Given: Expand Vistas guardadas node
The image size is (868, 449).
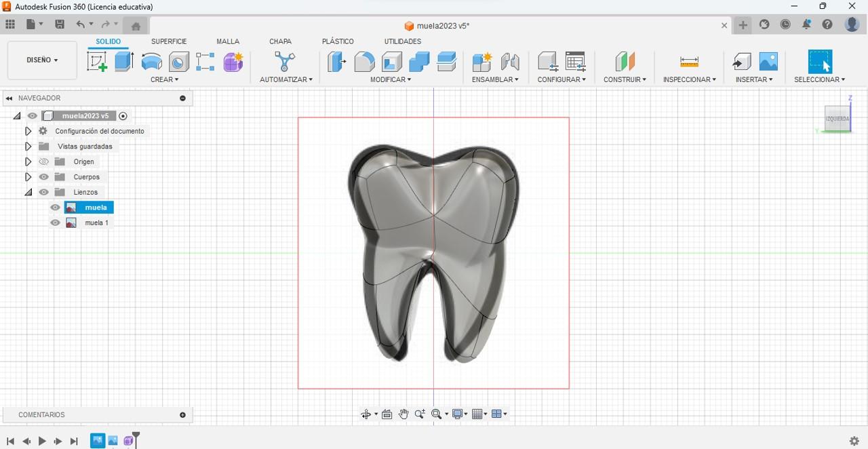Looking at the screenshot, I should [x=28, y=147].
